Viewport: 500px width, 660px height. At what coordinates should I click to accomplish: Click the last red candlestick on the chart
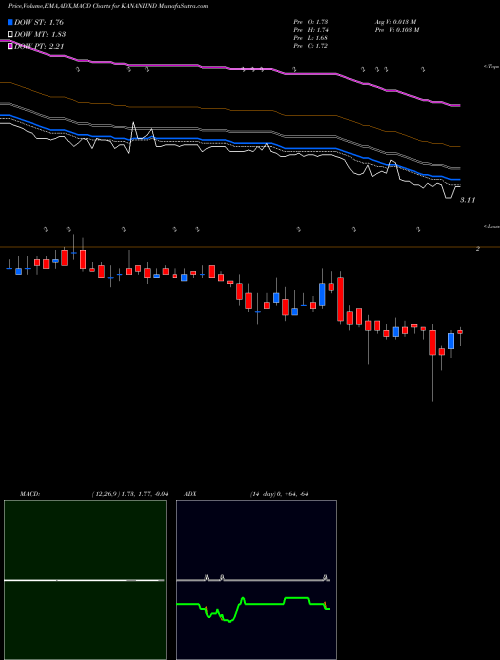(460, 332)
